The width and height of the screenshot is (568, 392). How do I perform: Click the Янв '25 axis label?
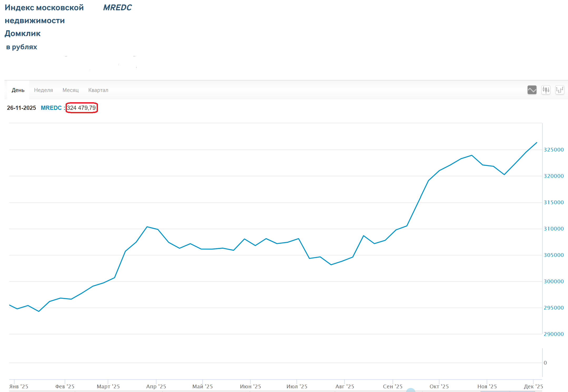[19, 386]
